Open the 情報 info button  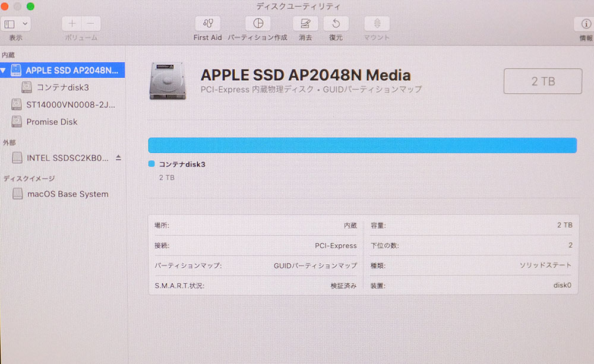click(585, 24)
